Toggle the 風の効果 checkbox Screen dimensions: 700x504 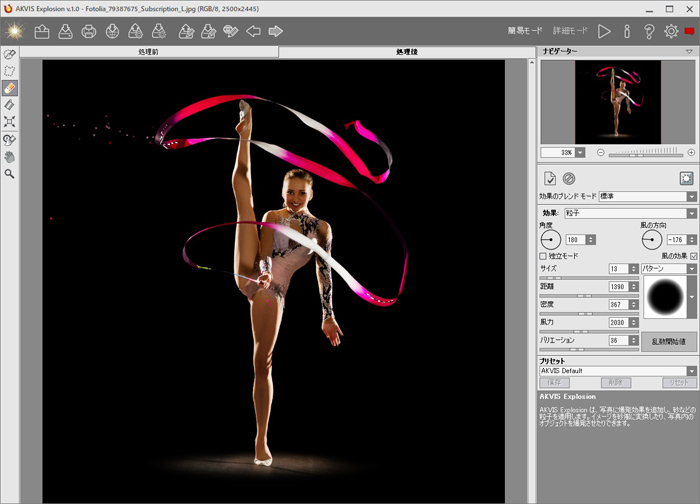[692, 256]
